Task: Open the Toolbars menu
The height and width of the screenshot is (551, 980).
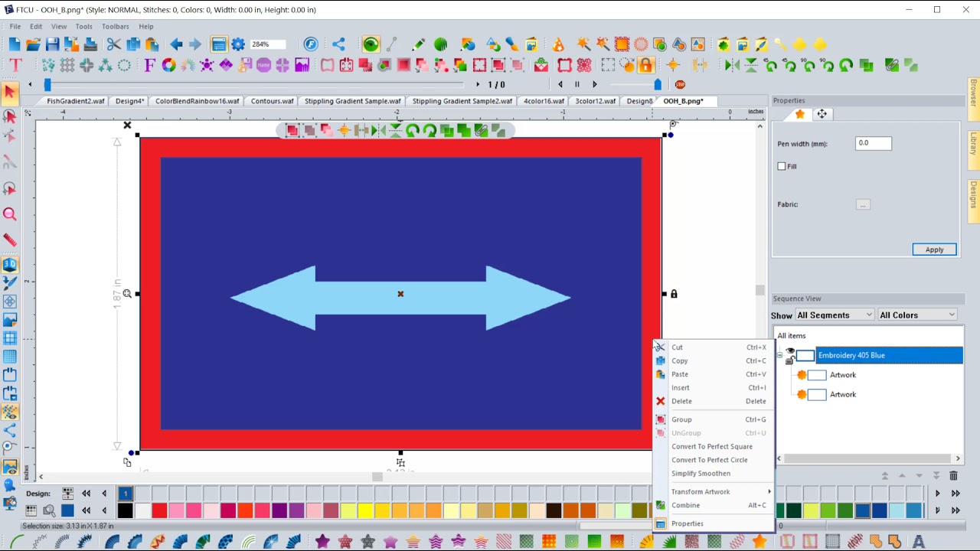Action: 116,26
